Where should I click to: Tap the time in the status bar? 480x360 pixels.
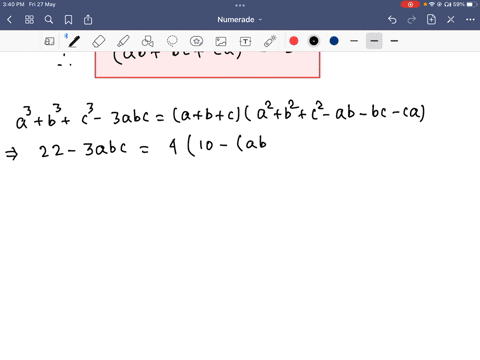pos(14,4)
